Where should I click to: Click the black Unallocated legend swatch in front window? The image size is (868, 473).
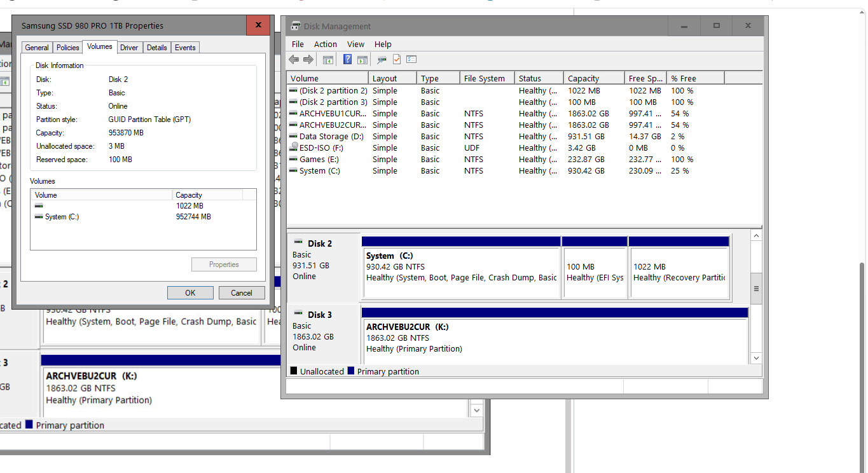(x=294, y=371)
